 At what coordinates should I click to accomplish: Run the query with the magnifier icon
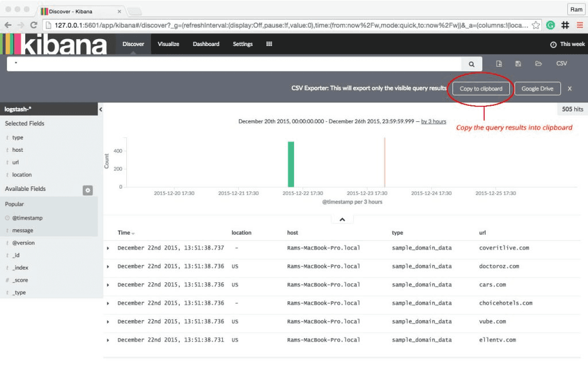[x=472, y=63]
